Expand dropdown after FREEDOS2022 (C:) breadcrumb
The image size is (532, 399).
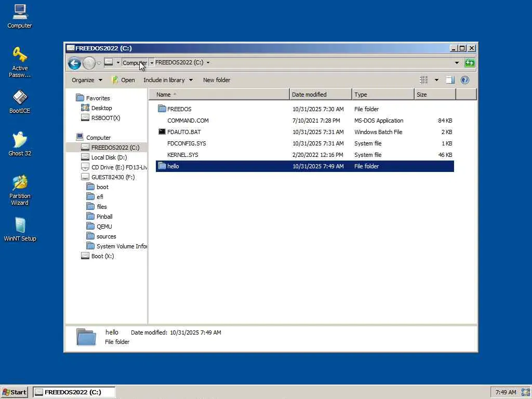(208, 62)
